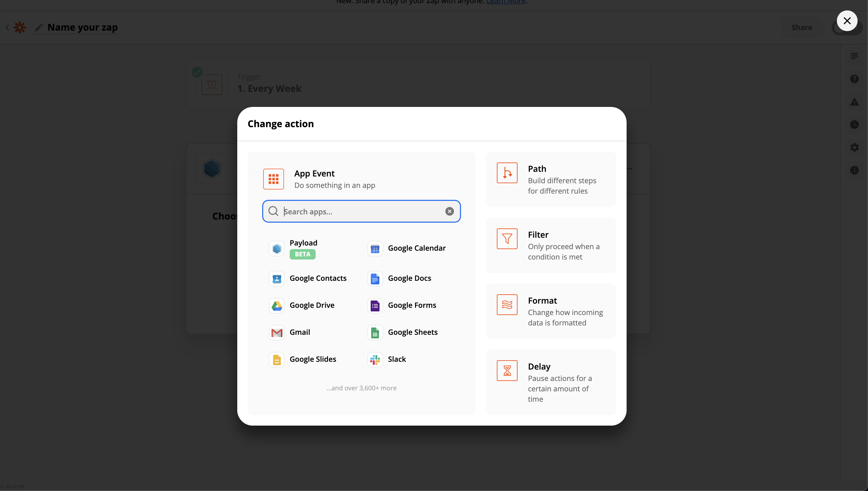Select the Google Docs icon
Viewport: 868px width, 491px height.
(x=375, y=279)
